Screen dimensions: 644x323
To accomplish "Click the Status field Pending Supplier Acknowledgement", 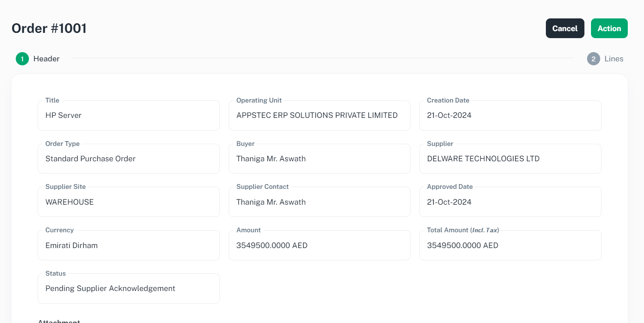I will click(x=128, y=289).
